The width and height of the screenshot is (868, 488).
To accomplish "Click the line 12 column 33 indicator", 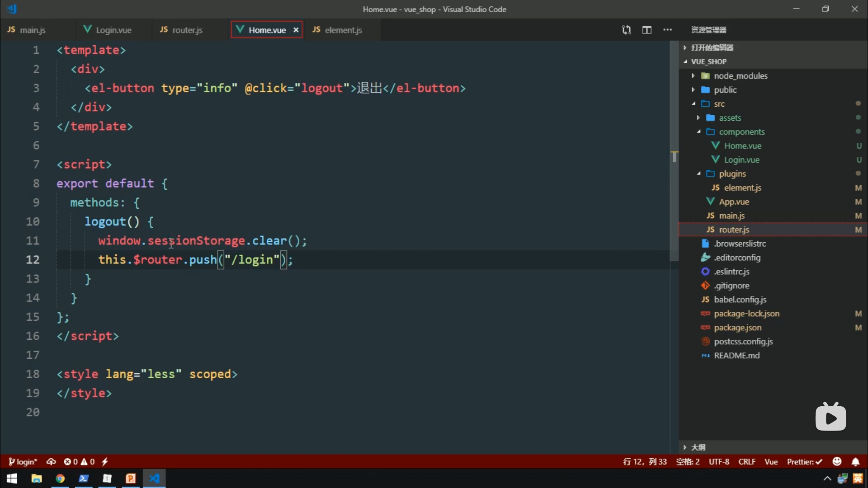I will pyautogui.click(x=645, y=462).
